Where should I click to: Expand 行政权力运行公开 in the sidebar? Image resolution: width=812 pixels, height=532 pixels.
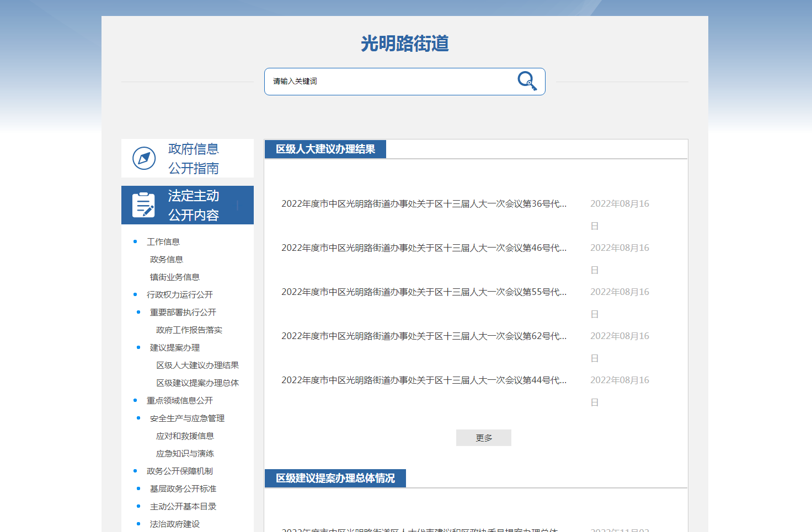click(179, 295)
